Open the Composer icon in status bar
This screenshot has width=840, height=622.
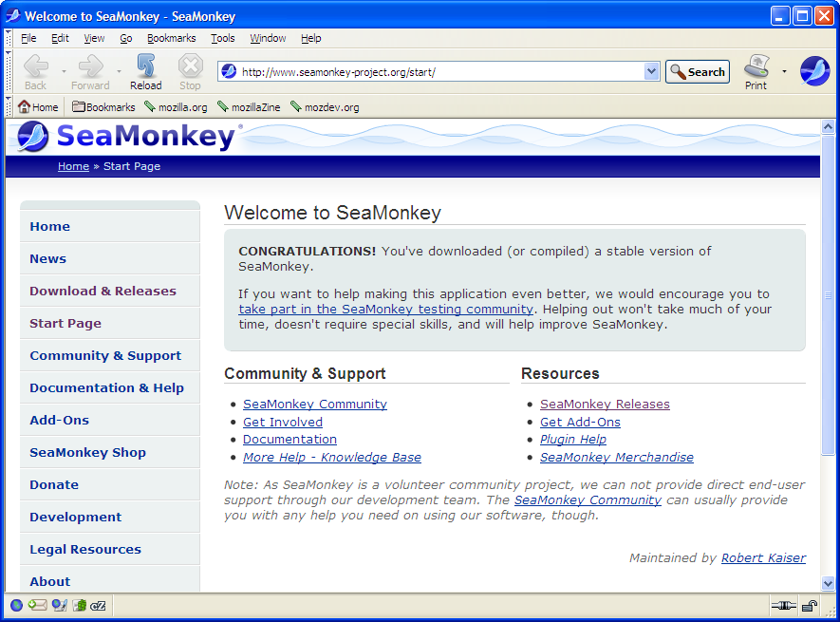59,605
